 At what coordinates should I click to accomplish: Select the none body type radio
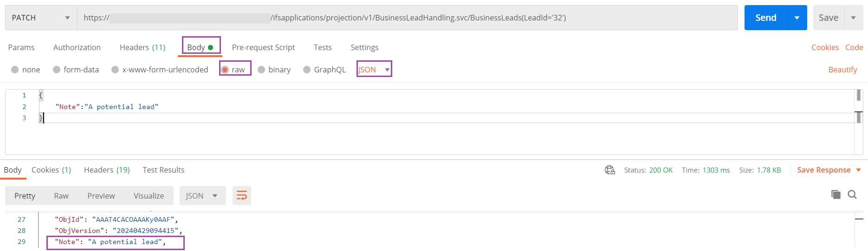point(15,70)
